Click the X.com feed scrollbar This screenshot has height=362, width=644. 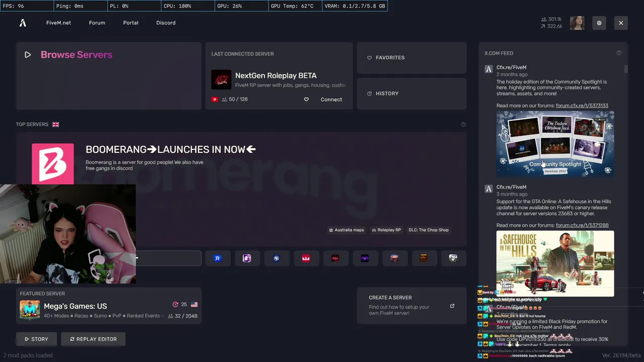coord(626,69)
